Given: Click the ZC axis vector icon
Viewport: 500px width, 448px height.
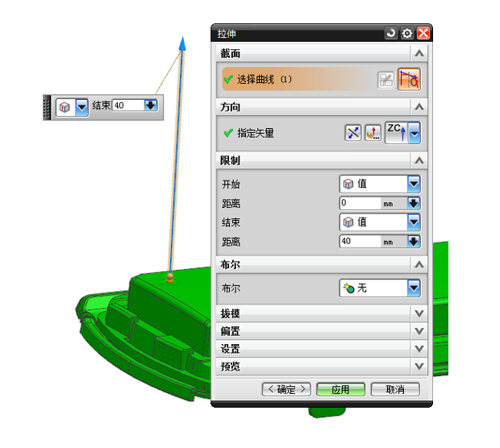Looking at the screenshot, I should click(397, 133).
